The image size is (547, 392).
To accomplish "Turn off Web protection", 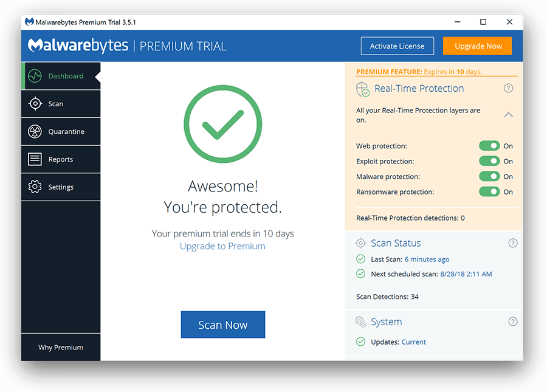I will pos(489,146).
